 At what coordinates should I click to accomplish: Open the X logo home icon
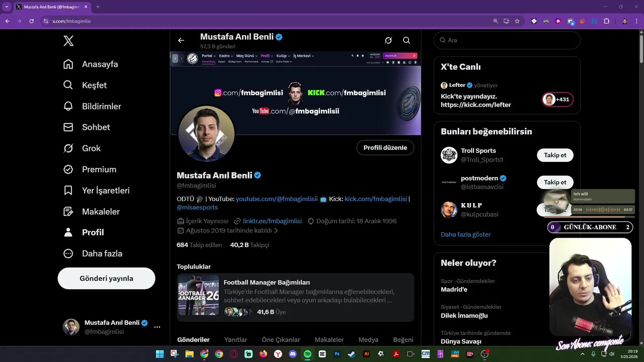(68, 41)
